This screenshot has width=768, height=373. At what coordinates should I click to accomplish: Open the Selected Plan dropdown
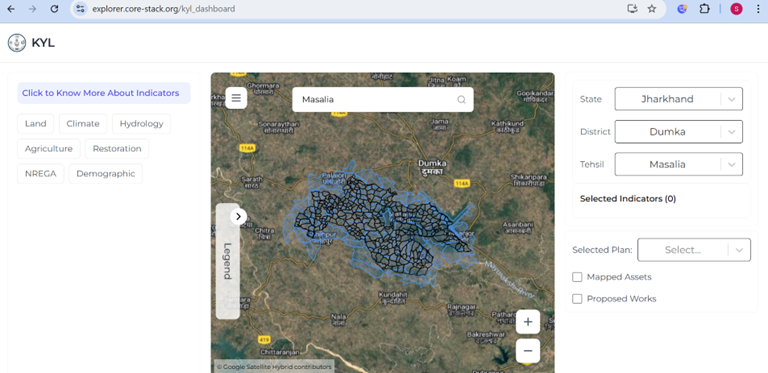click(694, 250)
